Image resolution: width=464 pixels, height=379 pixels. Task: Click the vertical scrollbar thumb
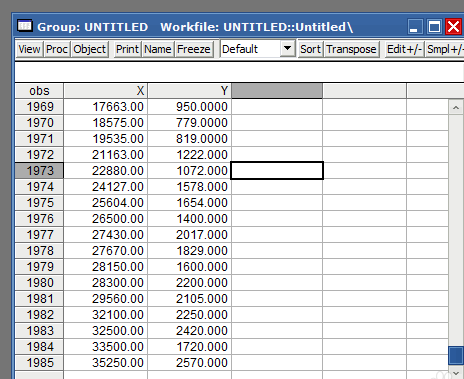[x=456, y=355]
